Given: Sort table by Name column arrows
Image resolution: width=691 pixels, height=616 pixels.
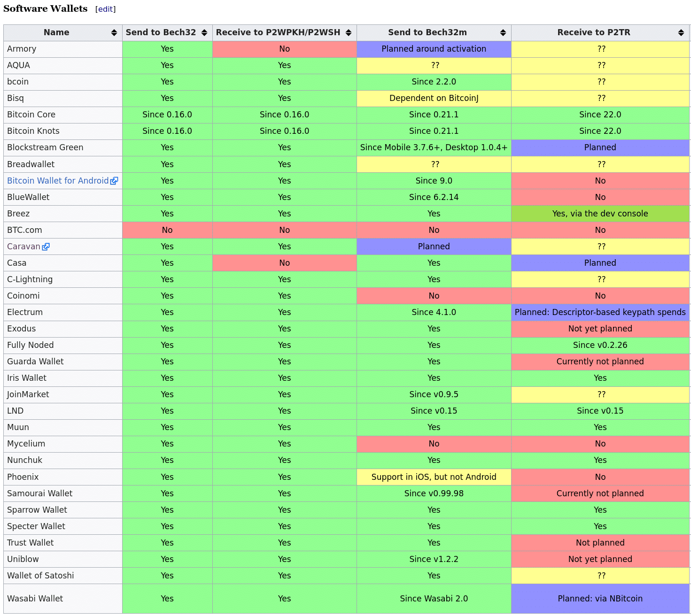Looking at the screenshot, I should (x=114, y=32).
